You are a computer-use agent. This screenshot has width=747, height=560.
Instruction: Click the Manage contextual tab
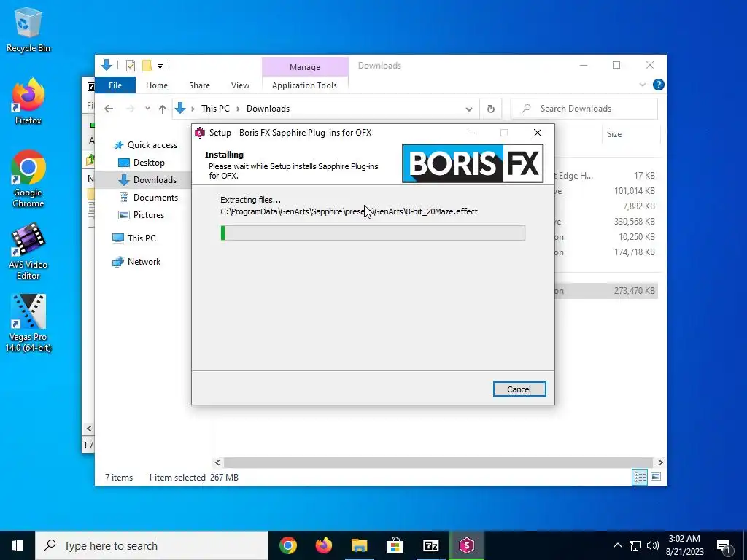pyautogui.click(x=305, y=67)
